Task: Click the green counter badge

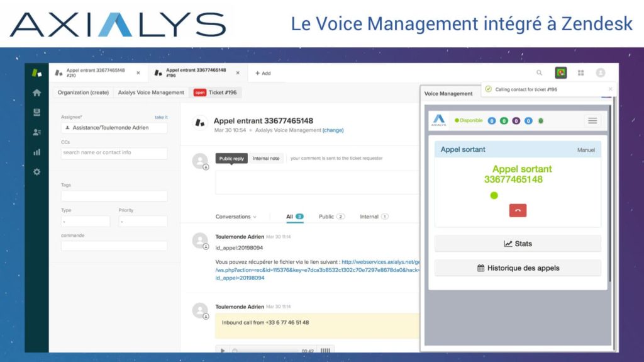Action: pos(504,120)
